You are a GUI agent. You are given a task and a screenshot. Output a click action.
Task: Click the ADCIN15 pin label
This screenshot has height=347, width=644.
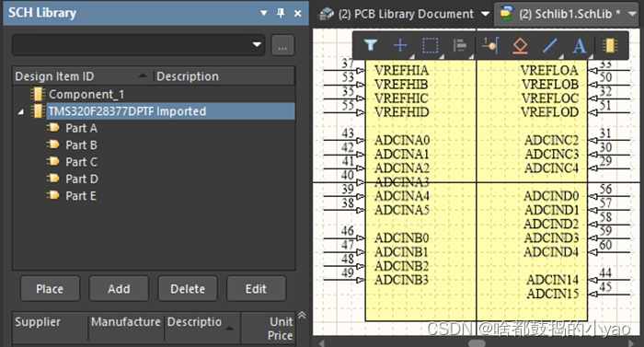click(552, 294)
